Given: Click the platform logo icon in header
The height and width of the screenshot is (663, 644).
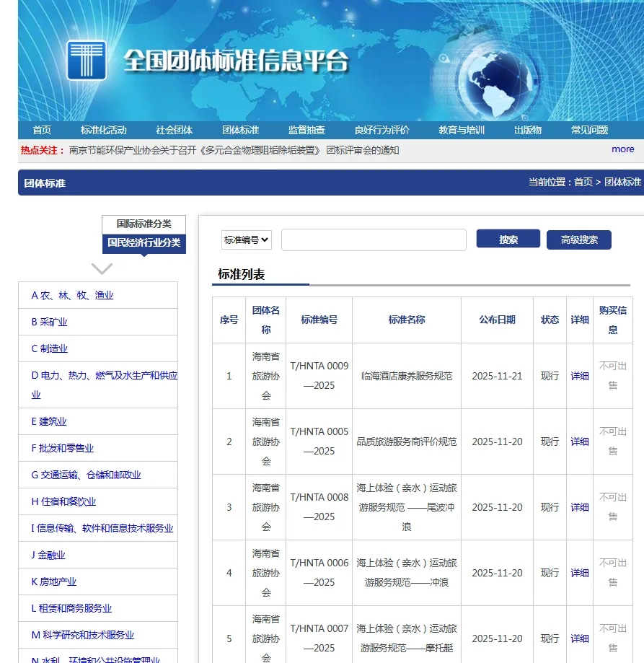Looking at the screenshot, I should click(86, 60).
